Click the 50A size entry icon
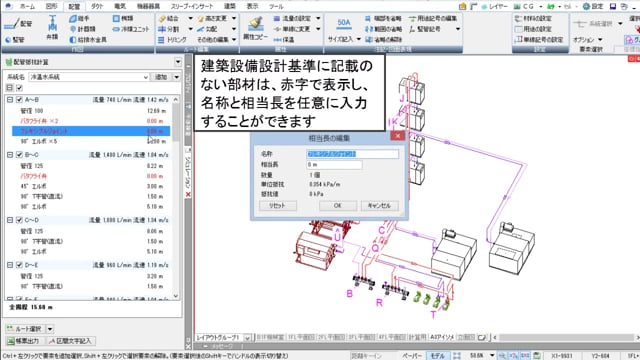This screenshot has height=360, width=640. click(x=344, y=24)
